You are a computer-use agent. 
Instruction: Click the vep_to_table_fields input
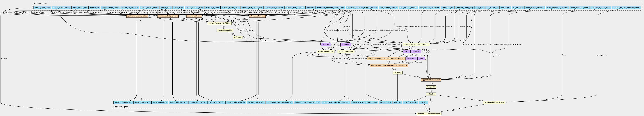(42, 8)
